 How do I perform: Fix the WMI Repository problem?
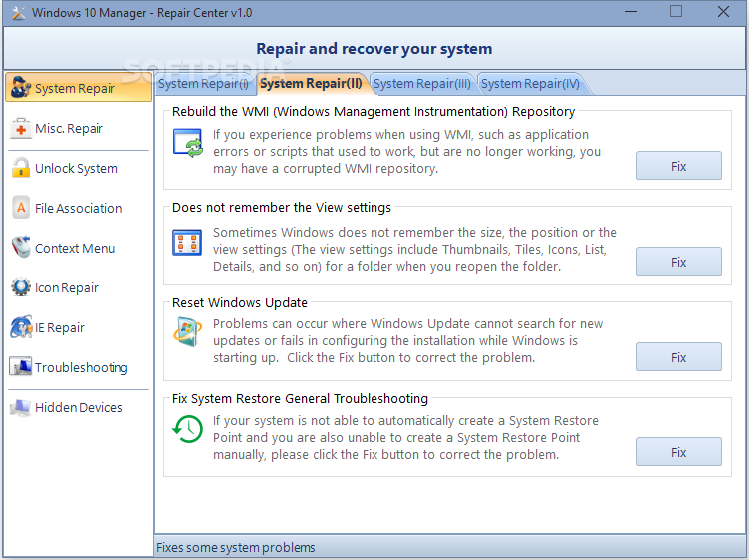(679, 166)
